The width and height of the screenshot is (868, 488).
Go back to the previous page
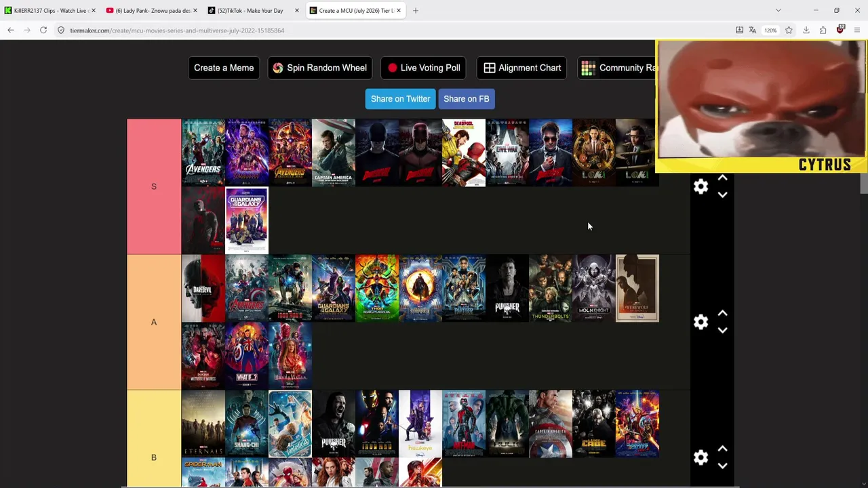(11, 30)
